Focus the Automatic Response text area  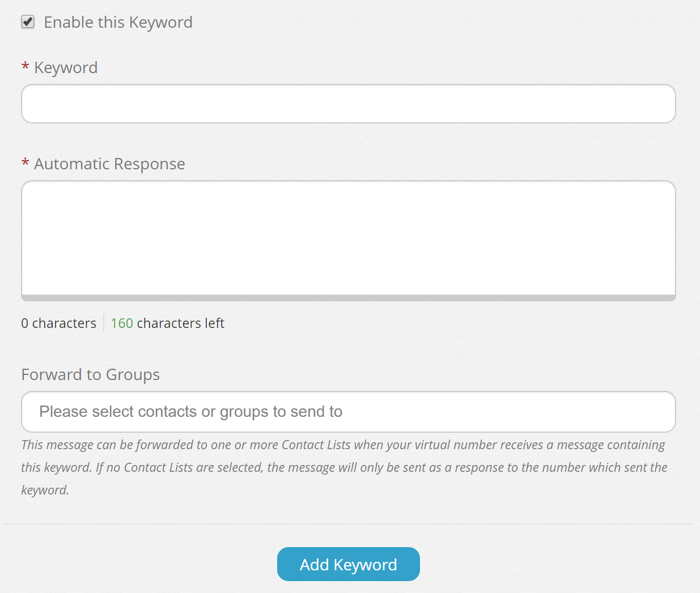348,238
